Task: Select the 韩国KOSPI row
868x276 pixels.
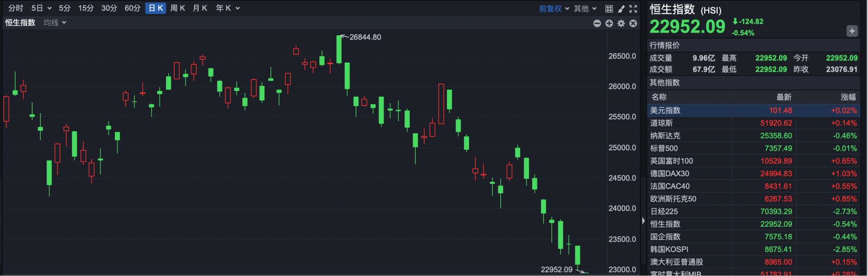Action: click(754, 250)
